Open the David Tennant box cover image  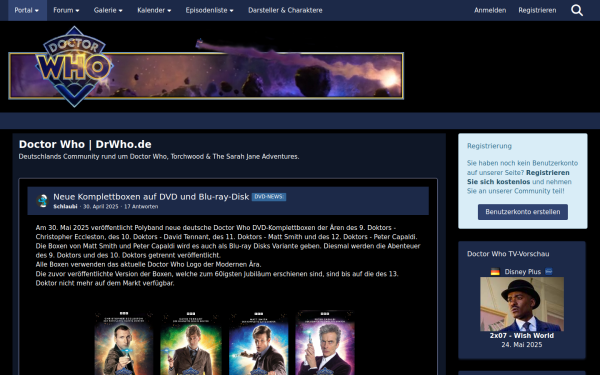[191, 343]
